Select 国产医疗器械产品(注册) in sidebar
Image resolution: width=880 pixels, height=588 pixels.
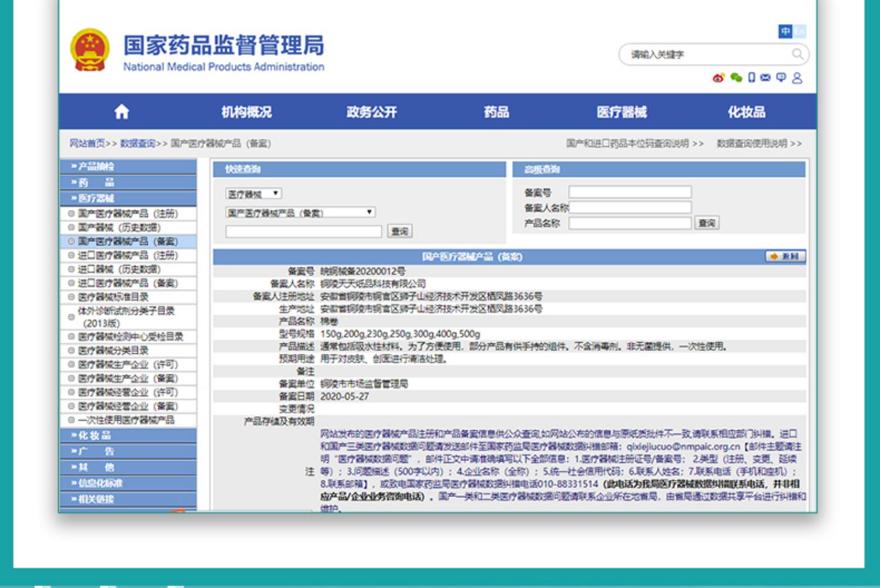128,214
